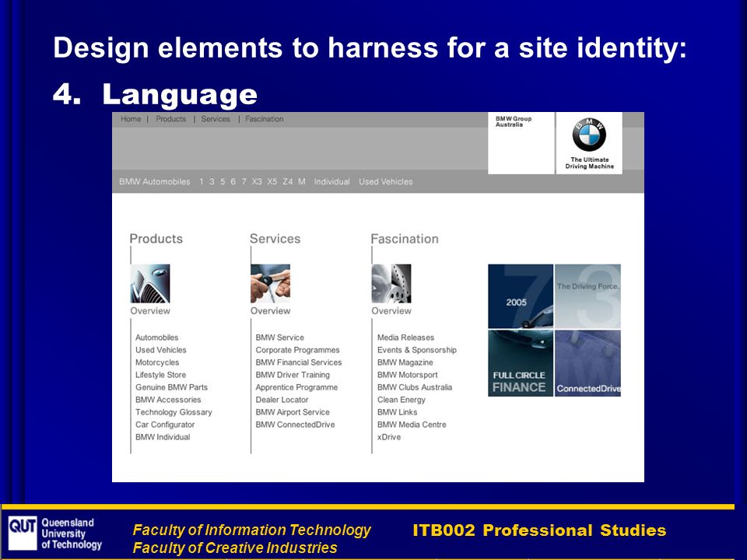Select the 6 Series model link
The height and width of the screenshot is (560, 747).
[233, 182]
